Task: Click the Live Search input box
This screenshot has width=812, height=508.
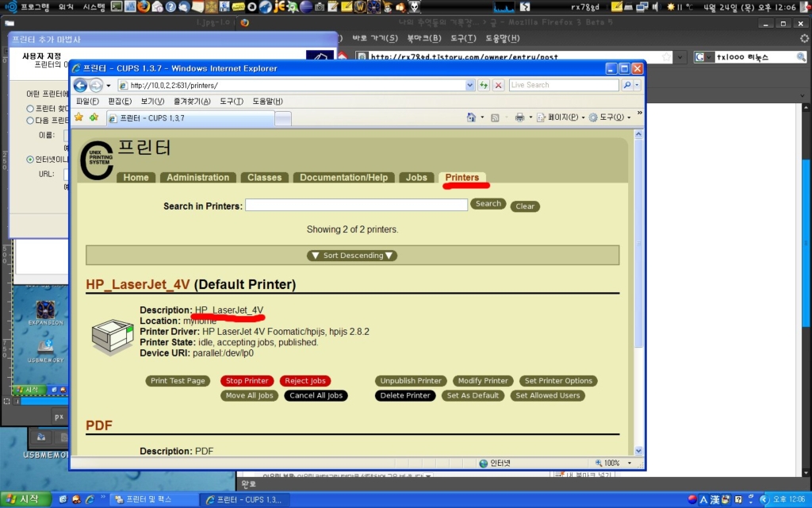Action: click(x=564, y=85)
